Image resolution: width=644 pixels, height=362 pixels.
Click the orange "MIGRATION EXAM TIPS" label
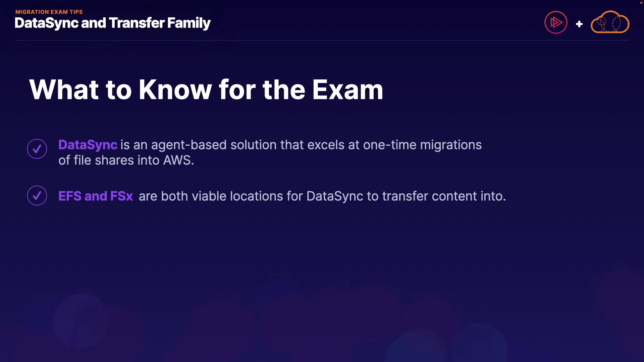tap(49, 12)
